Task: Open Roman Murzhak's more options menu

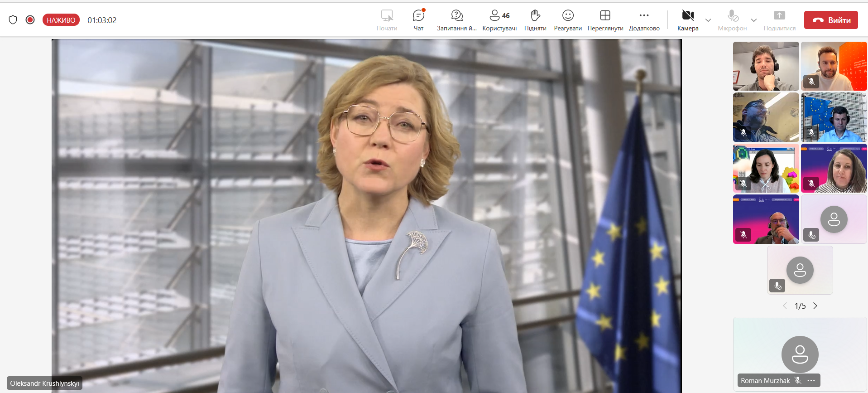Action: pyautogui.click(x=811, y=381)
